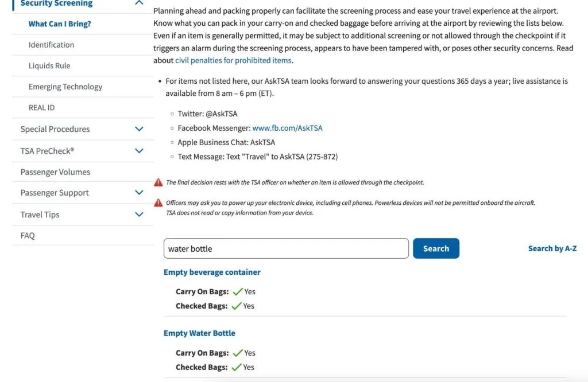This screenshot has height=382, width=588.
Task: Open Passenger Volumes from the sidebar
Action: click(x=55, y=172)
